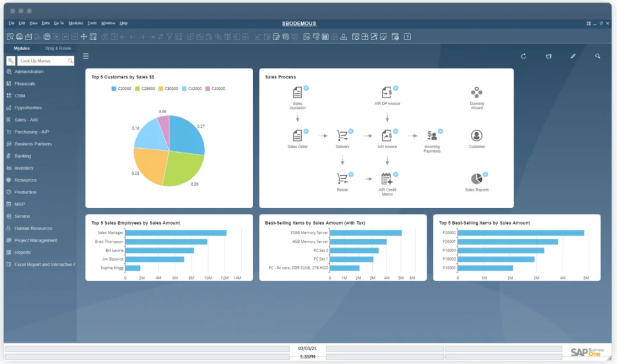Image resolution: width=617 pixels, height=364 pixels.
Task: Open the Tools menu in menu bar
Action: point(92,23)
